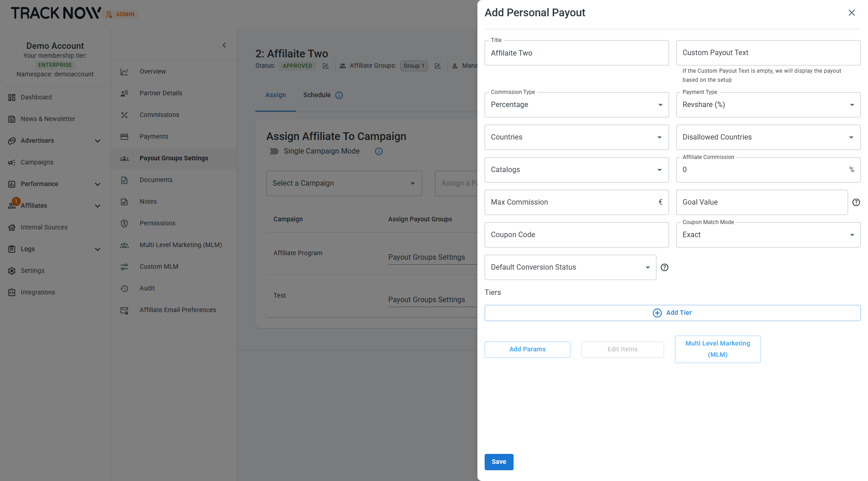Open the Payment Type dropdown
This screenshot has height=481, width=868.
click(x=768, y=105)
